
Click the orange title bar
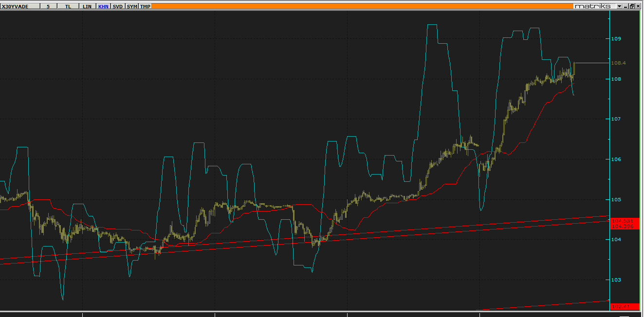click(363, 6)
